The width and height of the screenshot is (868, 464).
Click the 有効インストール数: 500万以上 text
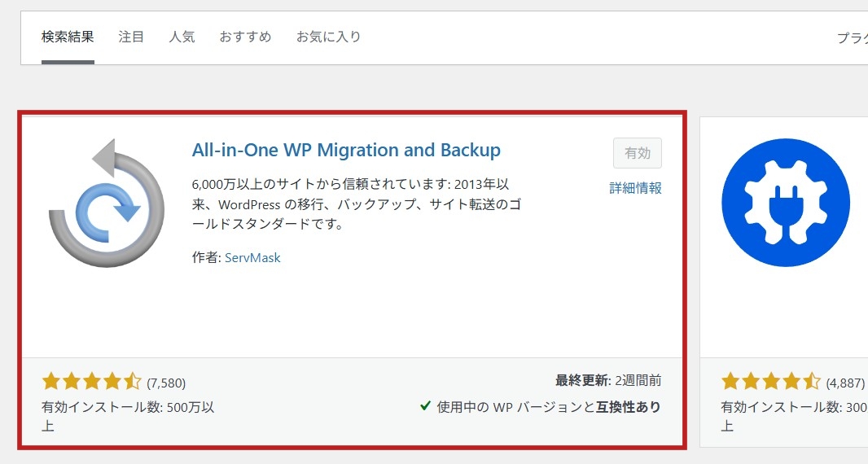(x=128, y=407)
